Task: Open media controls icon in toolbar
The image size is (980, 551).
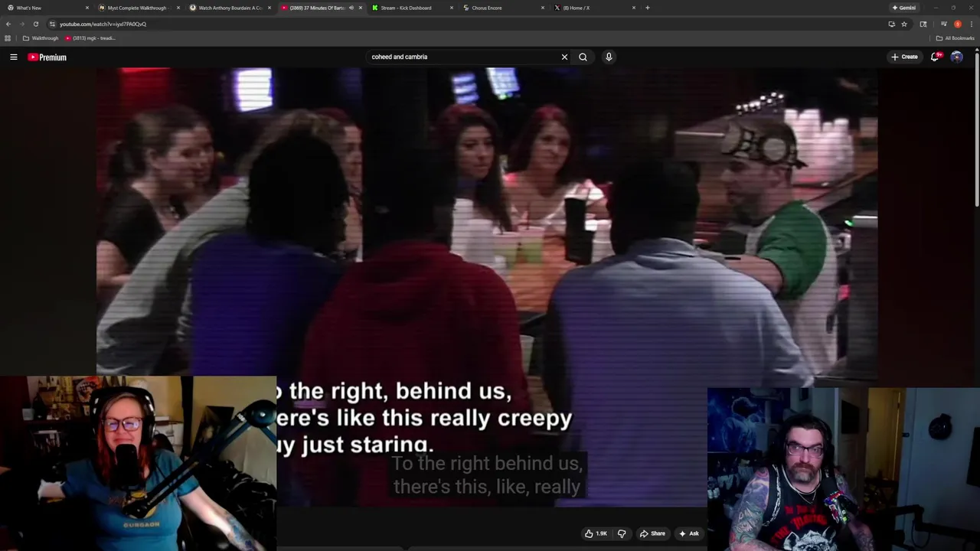Action: (x=943, y=24)
